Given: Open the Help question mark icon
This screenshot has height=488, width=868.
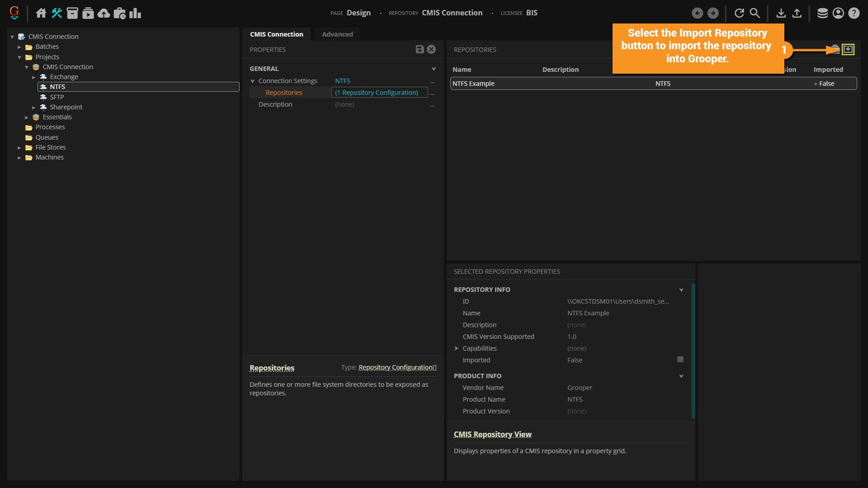Looking at the screenshot, I should pos(854,13).
